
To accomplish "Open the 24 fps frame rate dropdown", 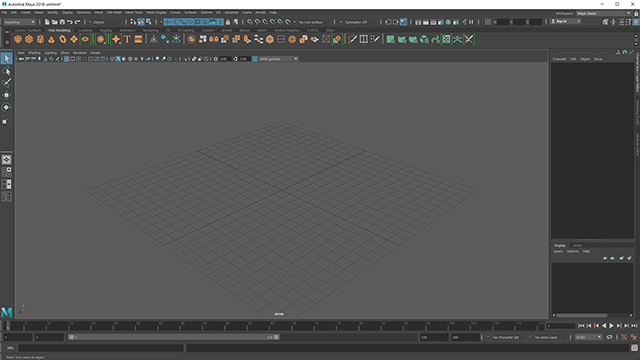I will click(588, 337).
